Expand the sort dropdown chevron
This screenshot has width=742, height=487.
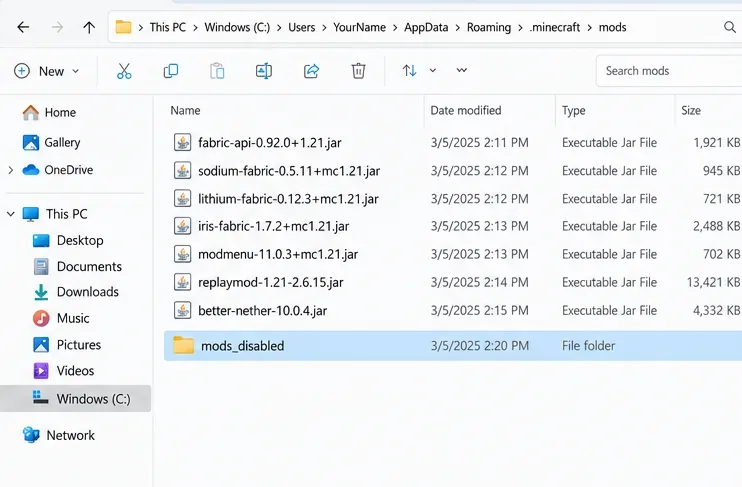433,71
